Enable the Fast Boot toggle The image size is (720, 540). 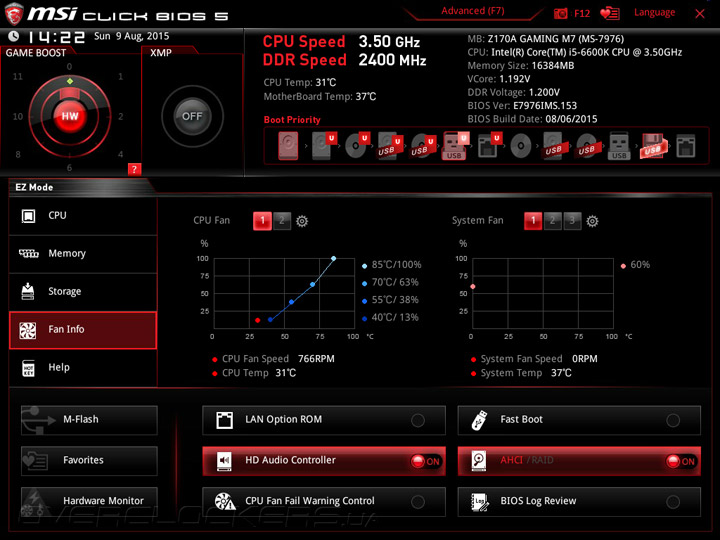point(673,420)
